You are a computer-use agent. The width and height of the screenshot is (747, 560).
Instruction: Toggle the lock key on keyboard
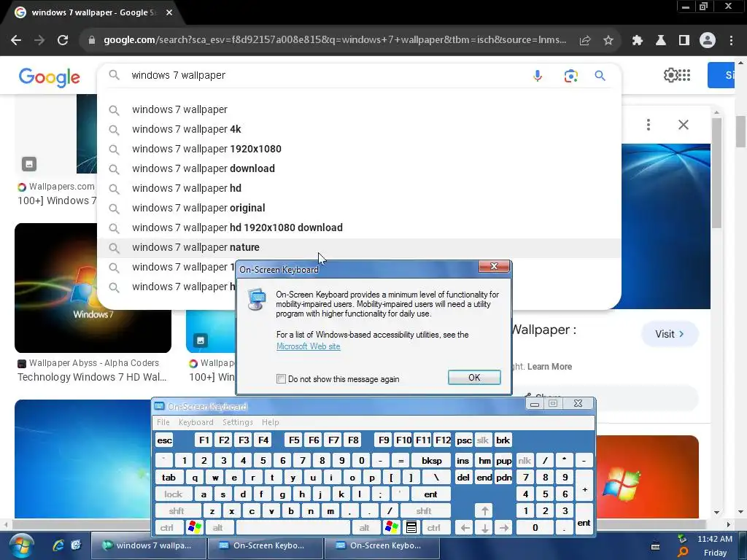[174, 494]
